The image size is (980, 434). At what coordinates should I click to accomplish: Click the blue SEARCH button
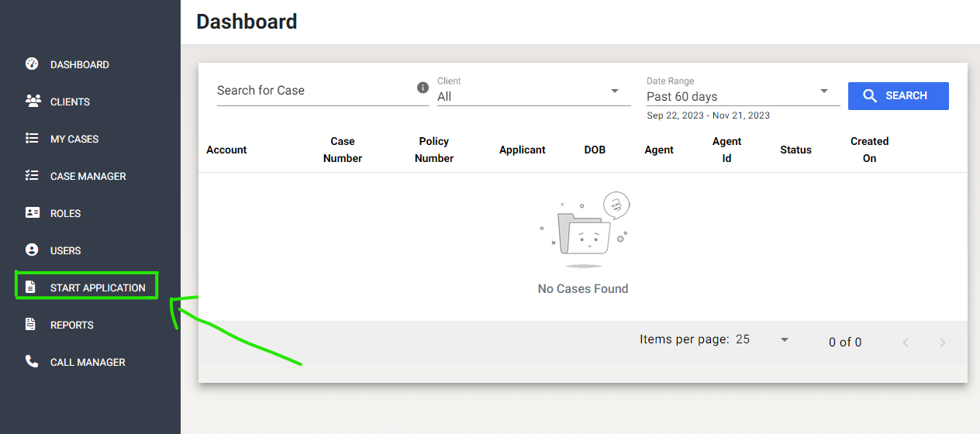[898, 96]
